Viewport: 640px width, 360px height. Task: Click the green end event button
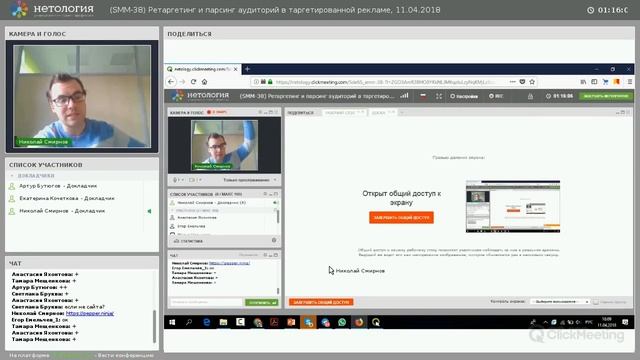(x=606, y=96)
